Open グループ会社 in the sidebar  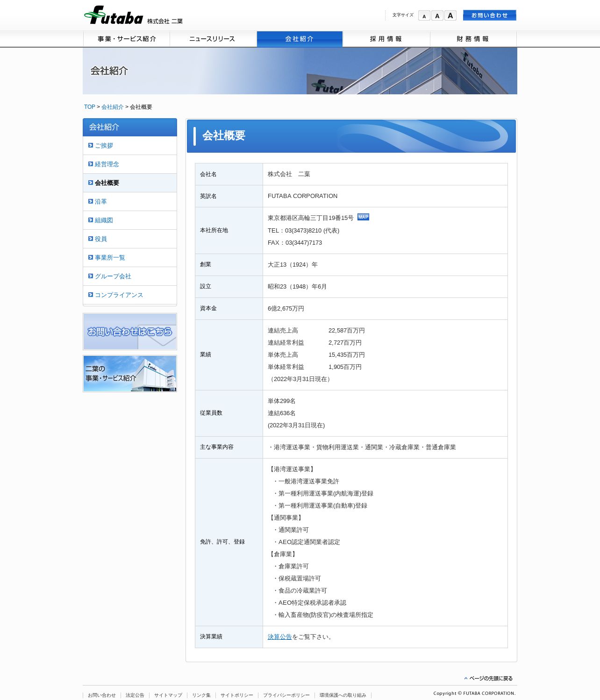point(113,276)
